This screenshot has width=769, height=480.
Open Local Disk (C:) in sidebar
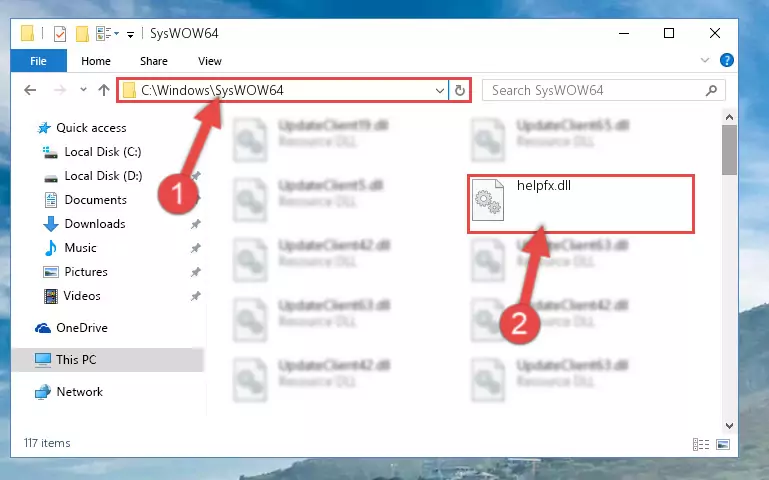[103, 152]
